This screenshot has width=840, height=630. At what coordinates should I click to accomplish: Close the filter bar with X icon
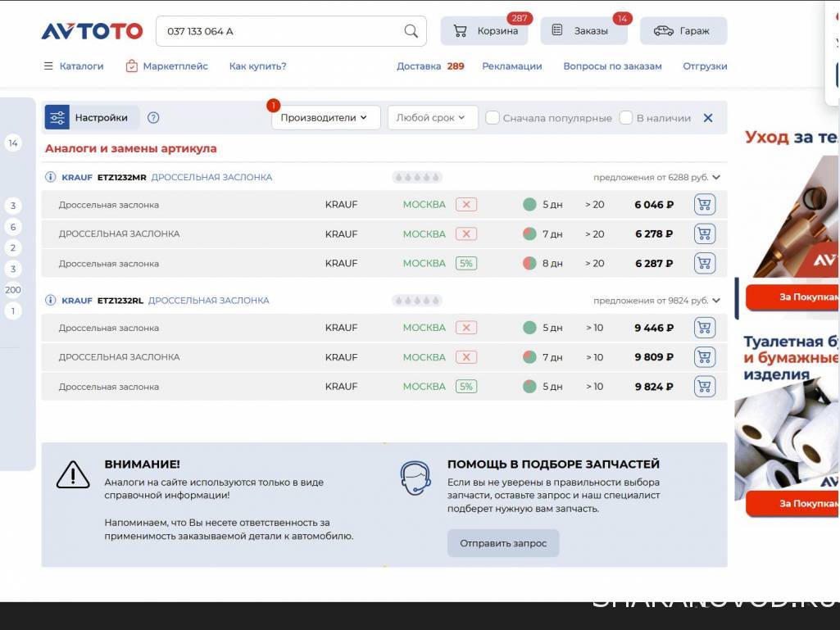click(708, 118)
